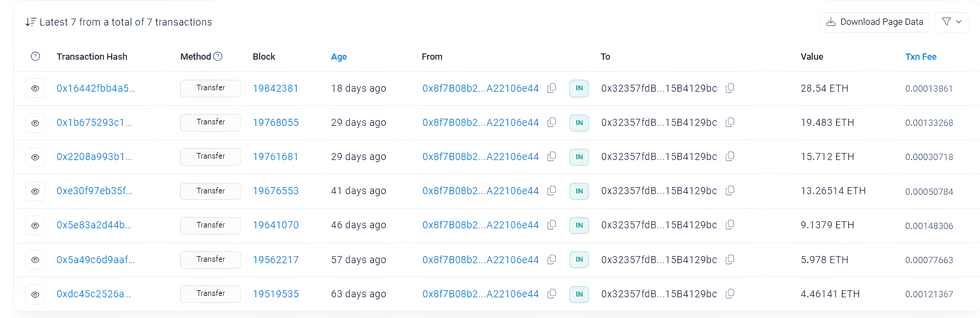
Task: Click help icon left of Transaction Hash header
Action: (35, 57)
